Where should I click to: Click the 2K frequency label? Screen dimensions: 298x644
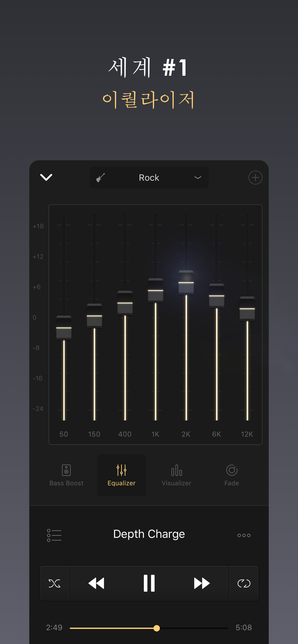click(186, 434)
